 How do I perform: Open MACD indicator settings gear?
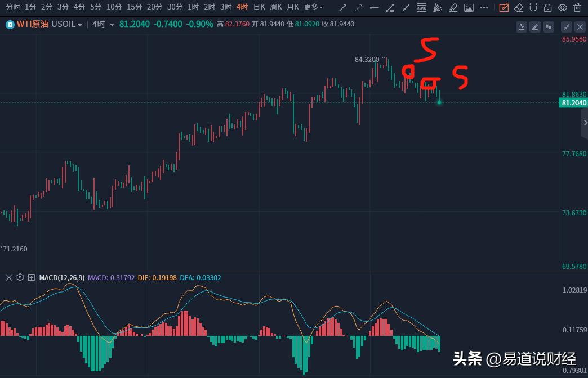pyautogui.click(x=20, y=277)
